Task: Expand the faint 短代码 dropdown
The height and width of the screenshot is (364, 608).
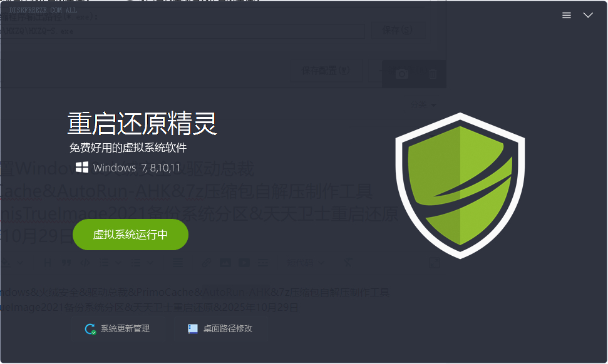Action: [306, 263]
